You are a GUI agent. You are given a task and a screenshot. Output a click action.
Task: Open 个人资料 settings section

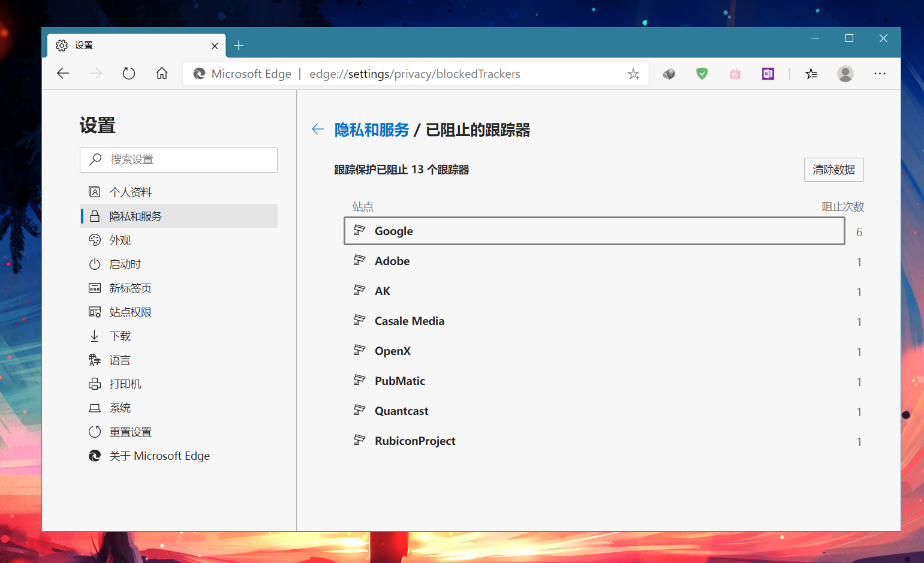179,192
